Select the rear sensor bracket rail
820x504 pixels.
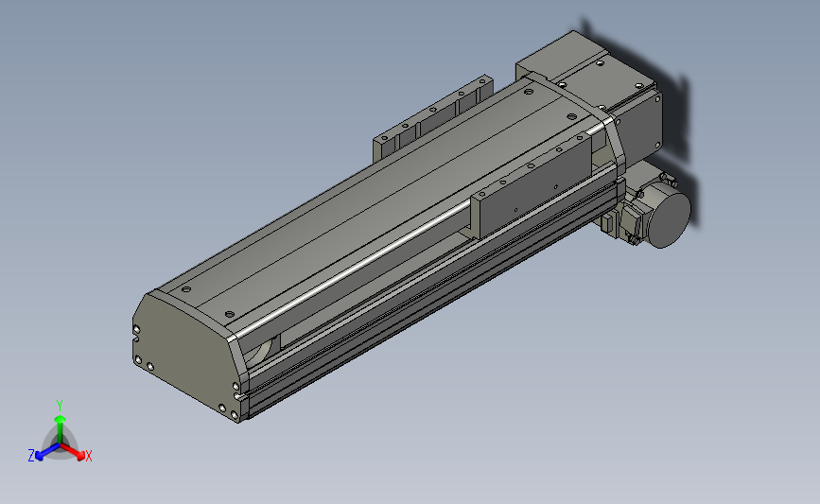[433, 119]
